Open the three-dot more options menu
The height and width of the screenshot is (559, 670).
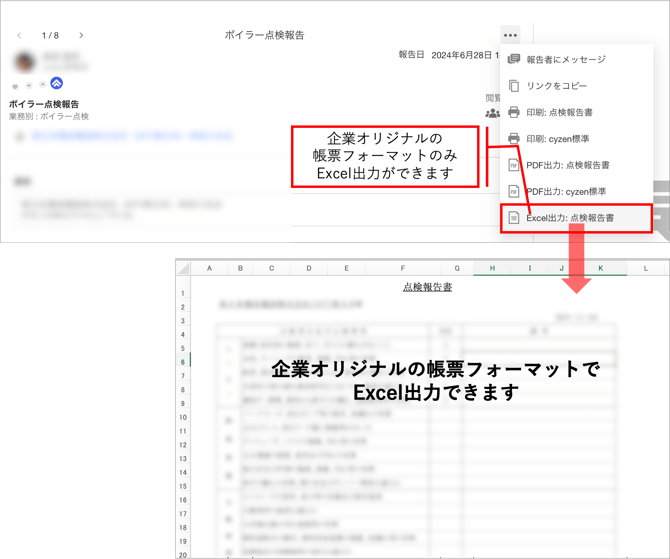511,35
